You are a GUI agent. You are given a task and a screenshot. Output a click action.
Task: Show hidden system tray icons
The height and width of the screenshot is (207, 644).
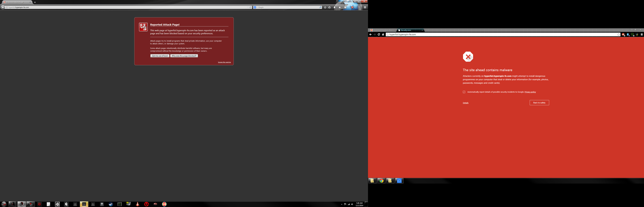pos(342,204)
